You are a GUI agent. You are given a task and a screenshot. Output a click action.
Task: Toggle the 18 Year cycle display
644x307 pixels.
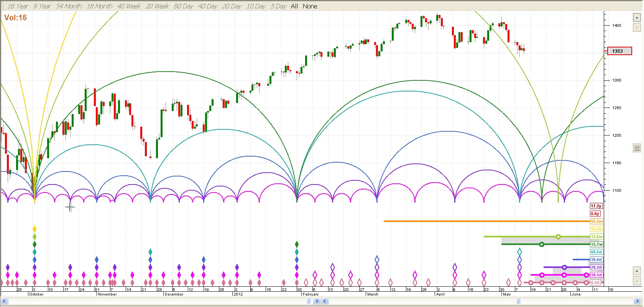[18, 6]
